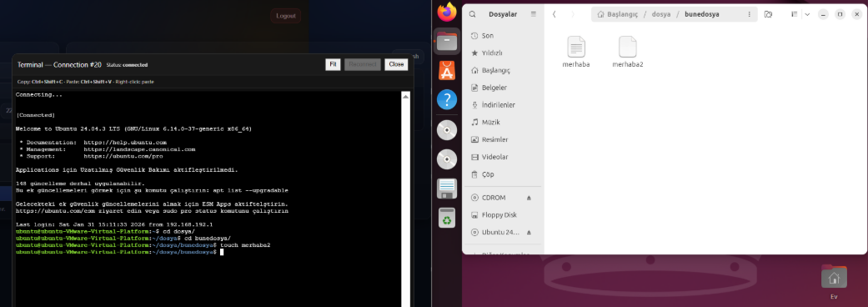This screenshot has height=307, width=868.
Task: Click bunedosya in the path bar
Action: (x=702, y=14)
